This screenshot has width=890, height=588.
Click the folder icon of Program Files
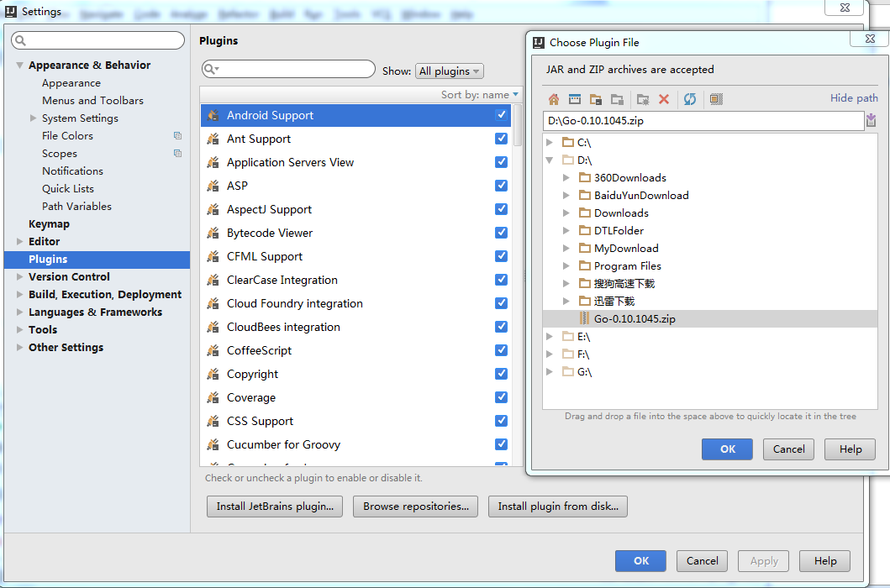tap(585, 265)
